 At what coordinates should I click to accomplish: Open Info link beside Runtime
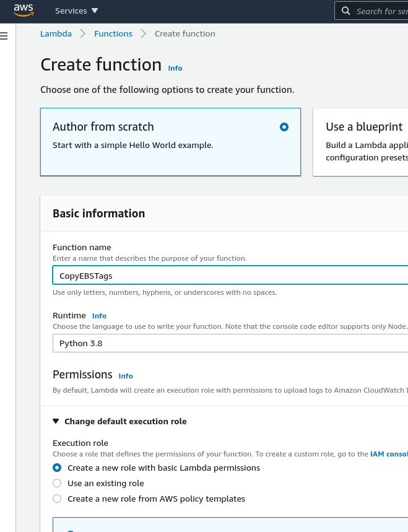point(99,316)
